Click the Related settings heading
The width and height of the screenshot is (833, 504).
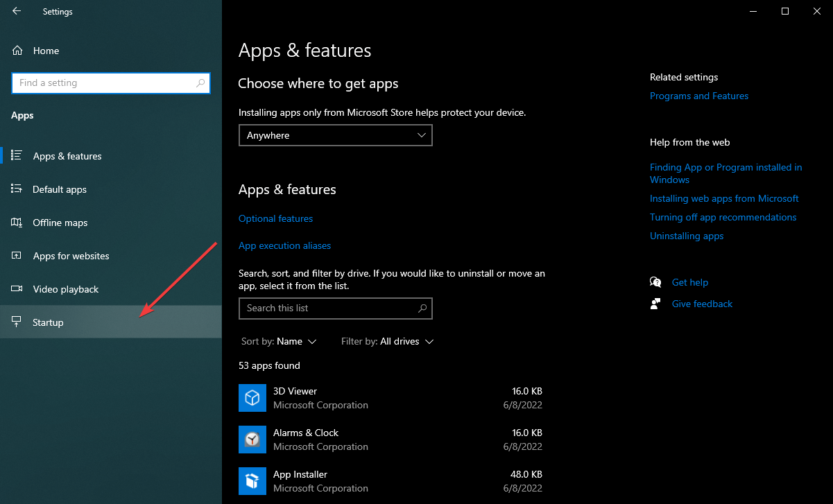[x=684, y=77]
